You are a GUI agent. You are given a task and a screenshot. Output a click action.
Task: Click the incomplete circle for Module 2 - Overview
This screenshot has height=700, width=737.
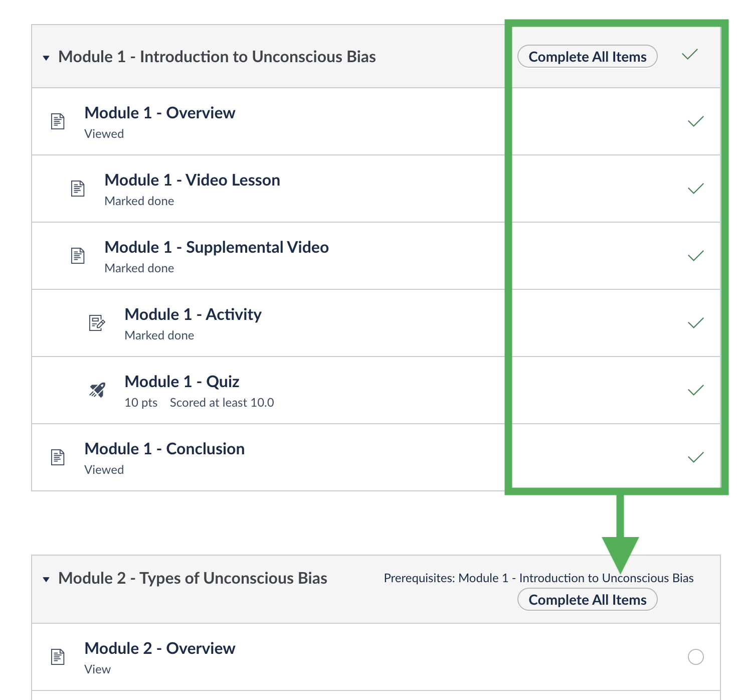(696, 657)
